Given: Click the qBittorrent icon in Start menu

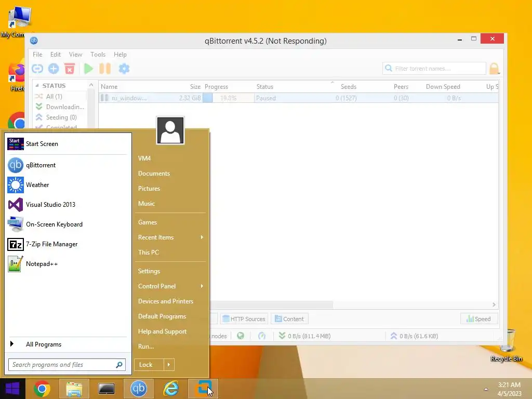Looking at the screenshot, I should tap(16, 165).
